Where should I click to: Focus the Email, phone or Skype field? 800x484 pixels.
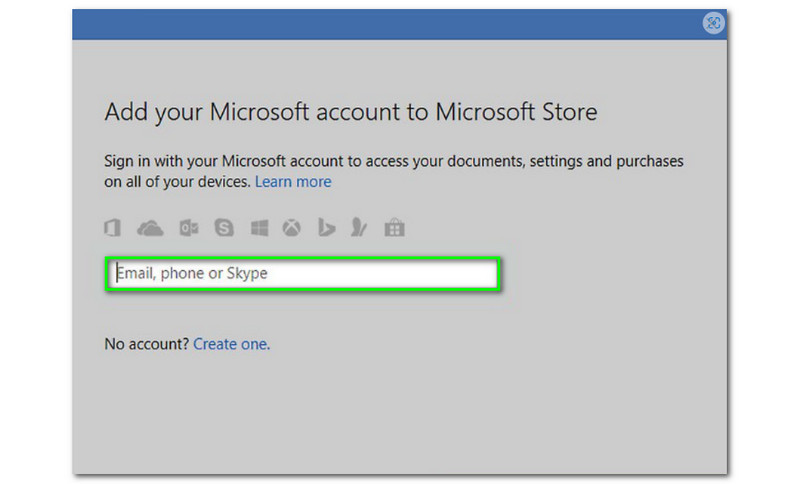pos(302,273)
